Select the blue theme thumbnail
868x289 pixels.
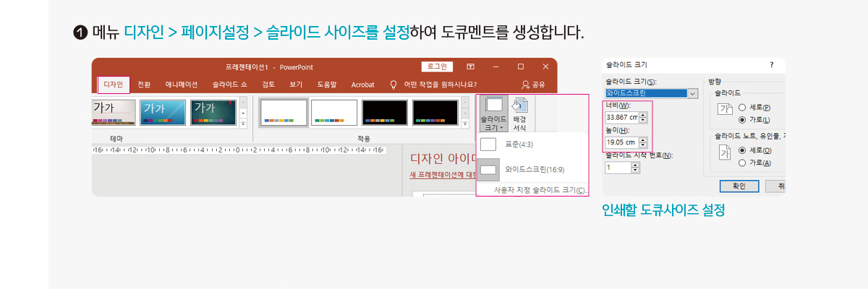point(163,112)
